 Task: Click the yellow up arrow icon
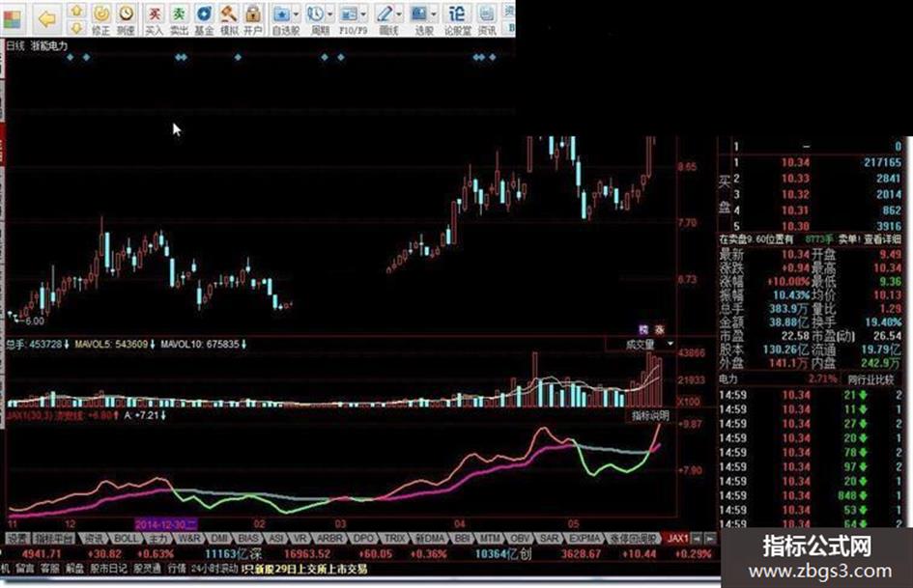coord(76,12)
